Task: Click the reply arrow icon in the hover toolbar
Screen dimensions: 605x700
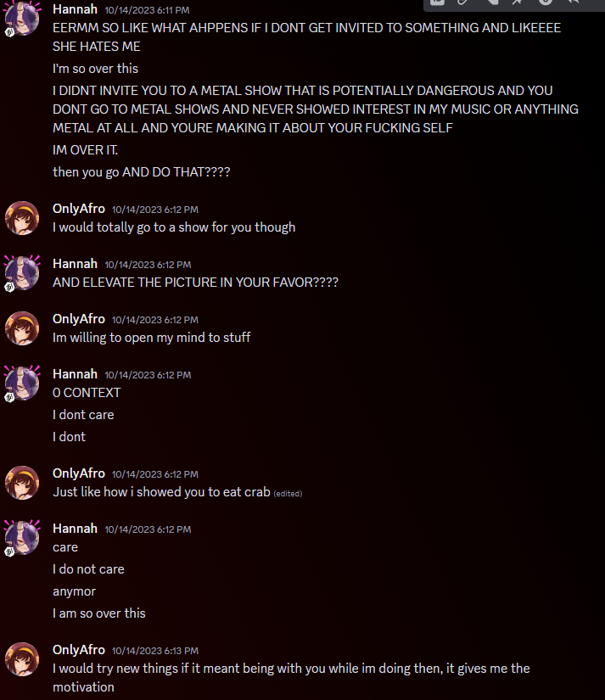Action: point(574,2)
